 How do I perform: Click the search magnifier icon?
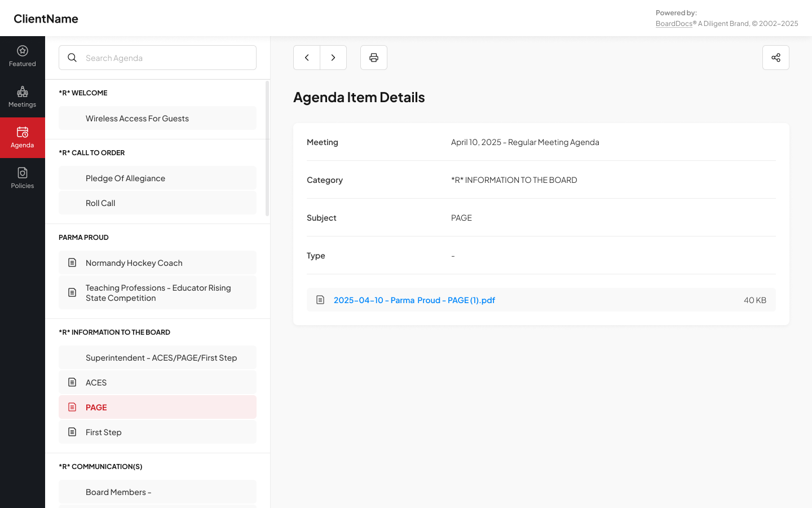point(72,58)
